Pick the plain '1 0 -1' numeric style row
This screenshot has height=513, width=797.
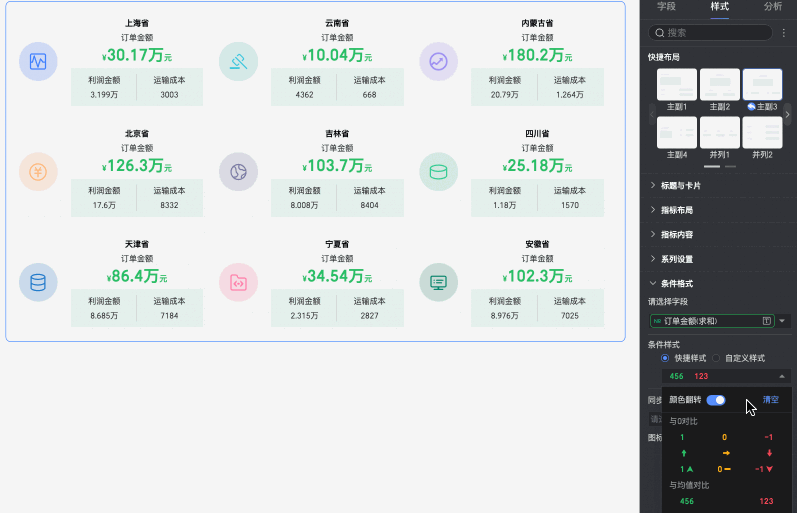coord(726,437)
